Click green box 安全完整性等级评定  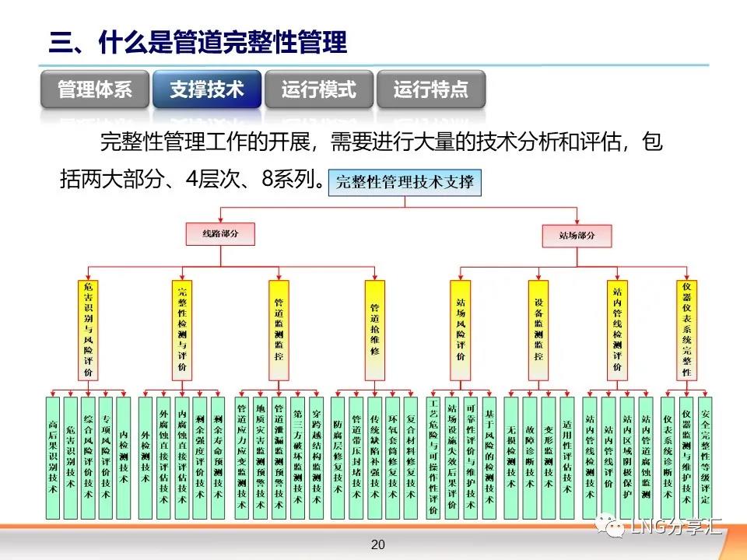pos(705,458)
